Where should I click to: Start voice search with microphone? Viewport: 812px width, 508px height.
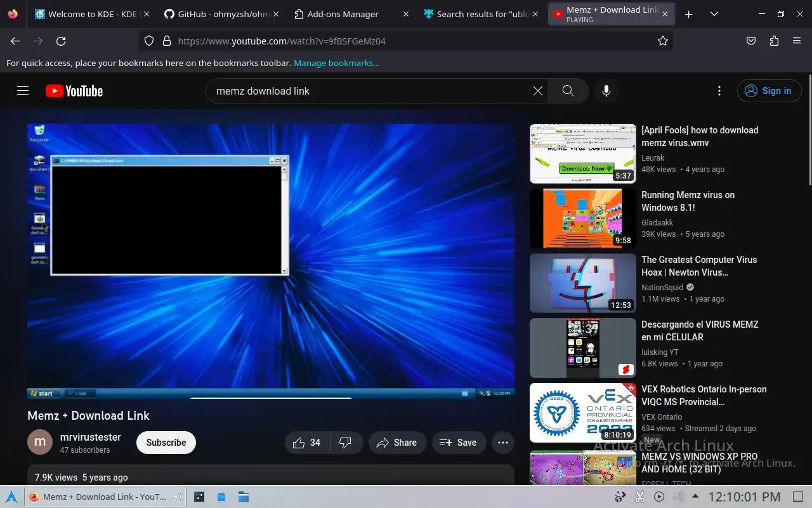[x=606, y=91]
